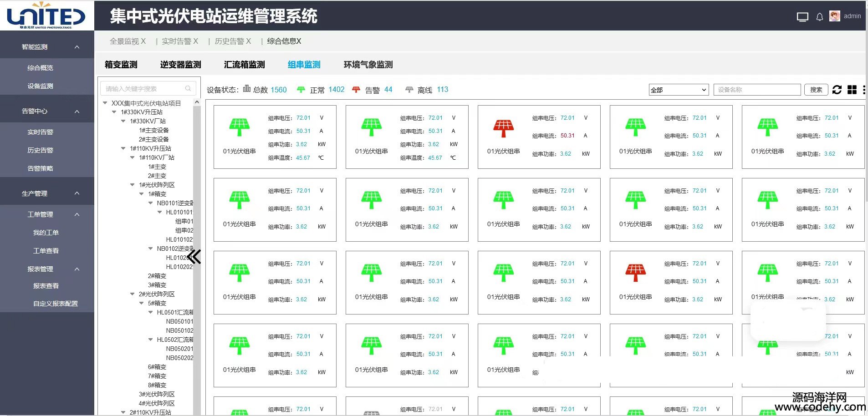The width and height of the screenshot is (868, 416).
Task: Open 历史告警 in the sidebar
Action: [x=41, y=150]
